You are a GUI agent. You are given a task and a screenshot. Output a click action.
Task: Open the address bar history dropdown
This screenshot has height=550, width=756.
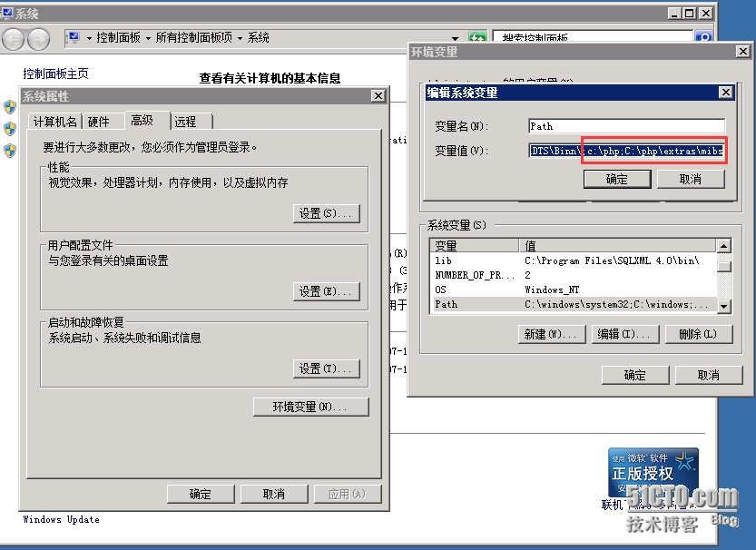click(x=455, y=38)
